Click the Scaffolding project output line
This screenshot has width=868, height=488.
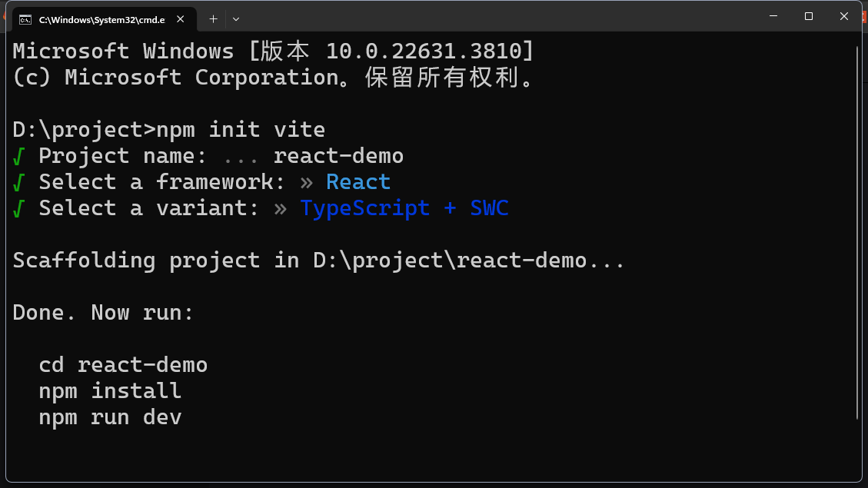[318, 261]
